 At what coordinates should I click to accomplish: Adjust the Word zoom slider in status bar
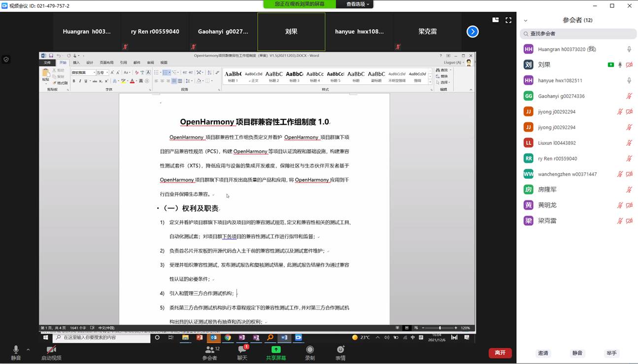coord(439,328)
